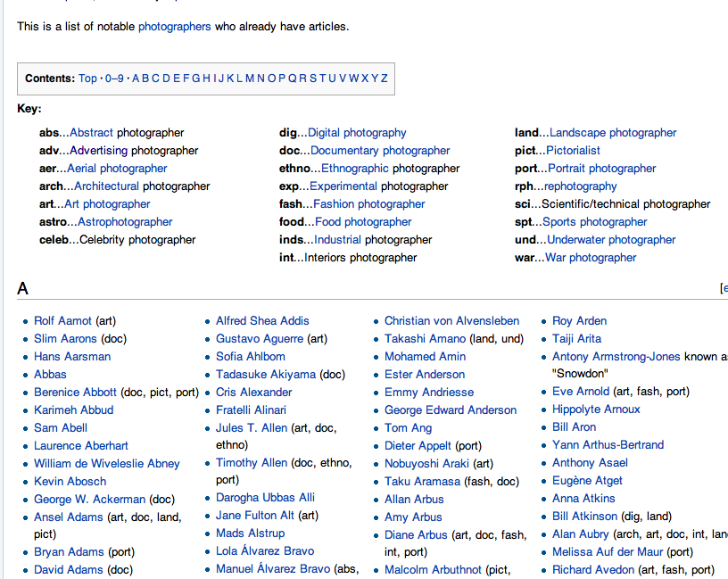This screenshot has height=579, width=728.
Task: Open Ansel Adams's article
Action: pyautogui.click(x=68, y=516)
